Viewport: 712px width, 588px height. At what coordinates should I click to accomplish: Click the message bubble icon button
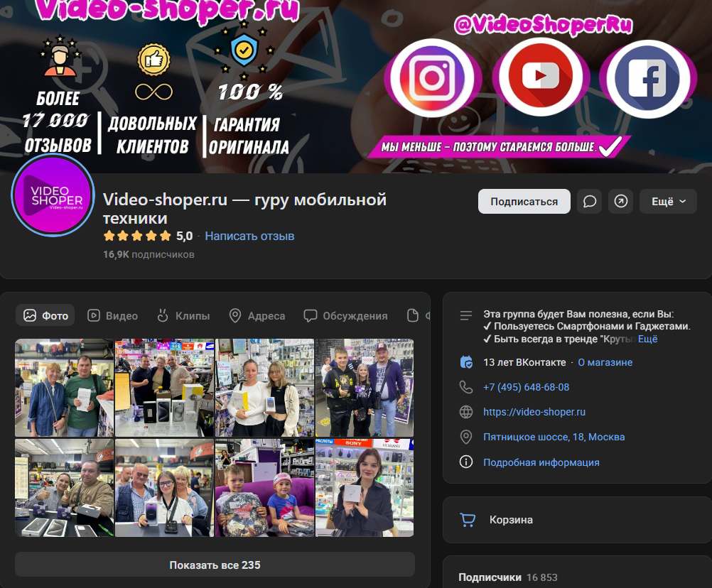click(x=589, y=201)
